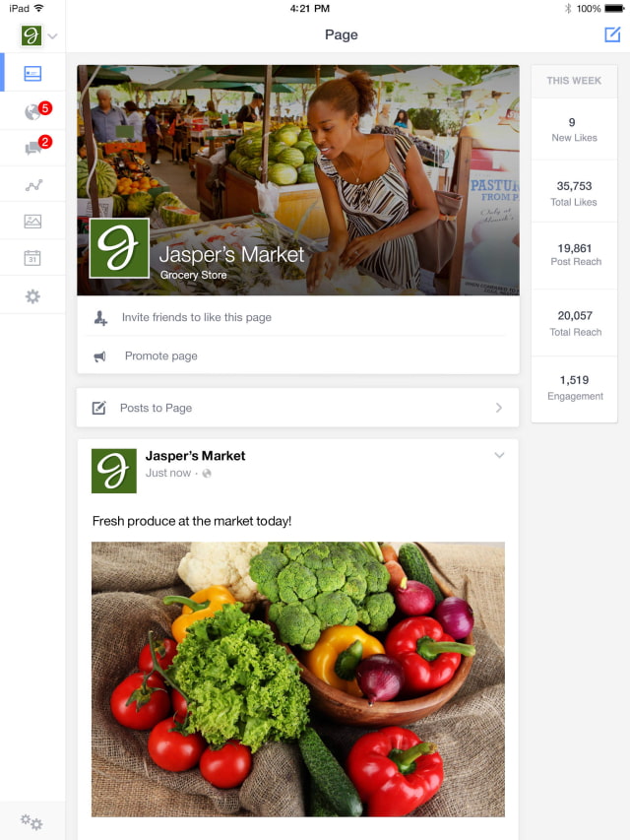Viewport: 630px width, 840px height.
Task: Open the Photos icon in sidebar
Action: pos(32,221)
